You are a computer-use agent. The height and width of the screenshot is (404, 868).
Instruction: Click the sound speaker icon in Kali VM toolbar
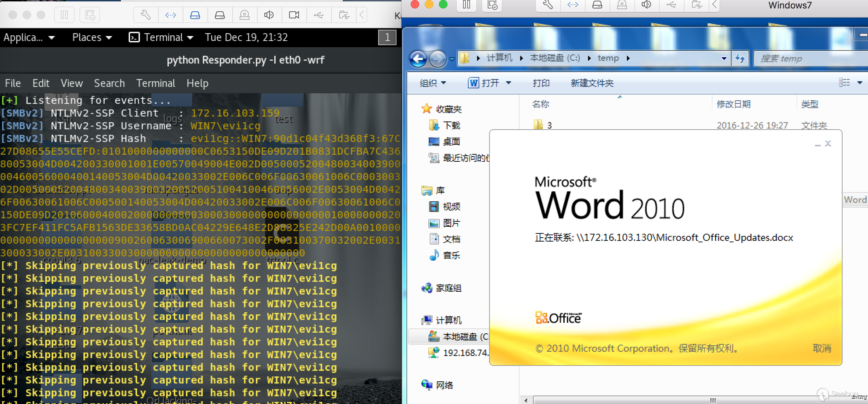[269, 15]
